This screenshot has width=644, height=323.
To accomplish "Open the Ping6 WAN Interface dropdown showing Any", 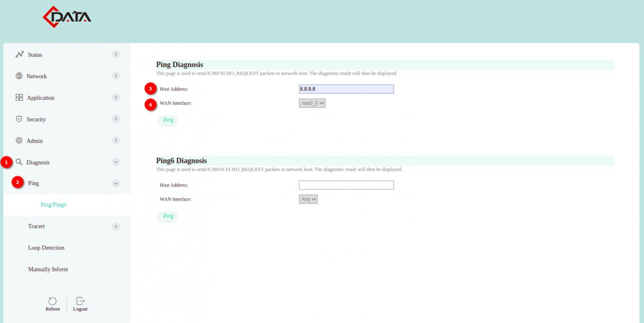I will click(x=308, y=199).
